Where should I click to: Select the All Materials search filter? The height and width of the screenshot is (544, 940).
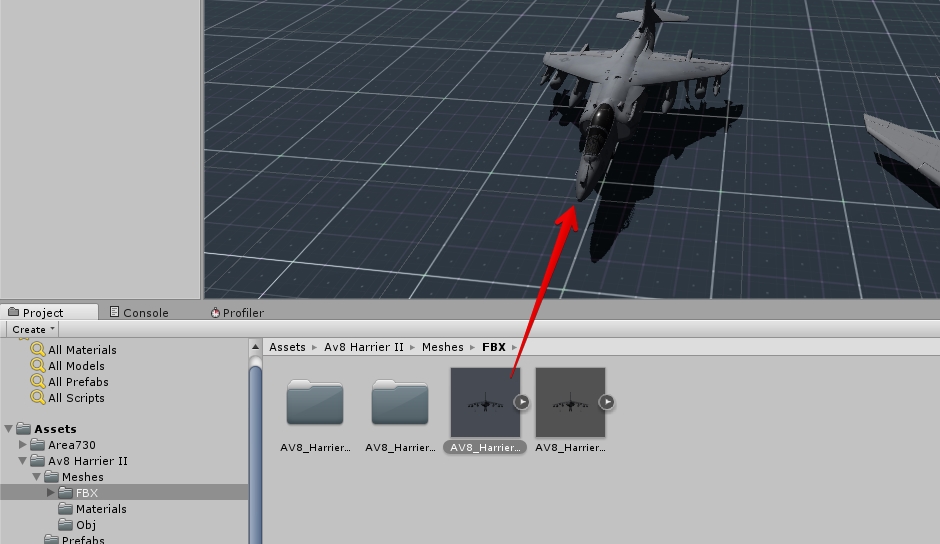(x=82, y=350)
